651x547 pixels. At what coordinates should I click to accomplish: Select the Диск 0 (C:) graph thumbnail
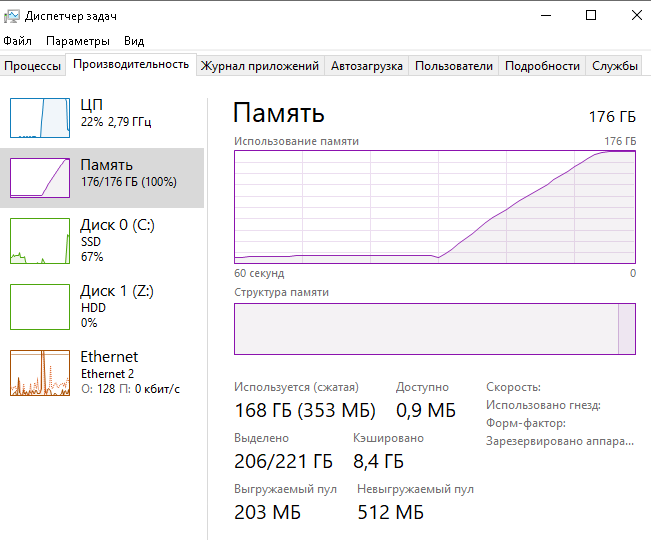[x=40, y=240]
